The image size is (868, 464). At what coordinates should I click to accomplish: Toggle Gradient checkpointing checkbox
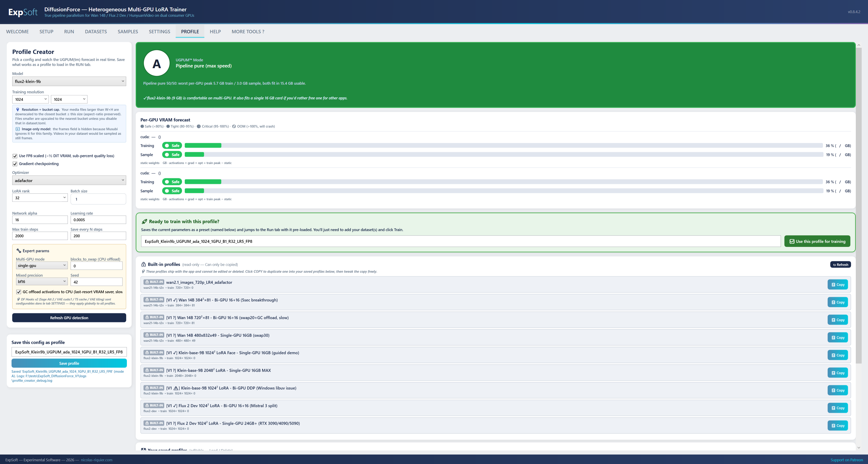(x=15, y=164)
